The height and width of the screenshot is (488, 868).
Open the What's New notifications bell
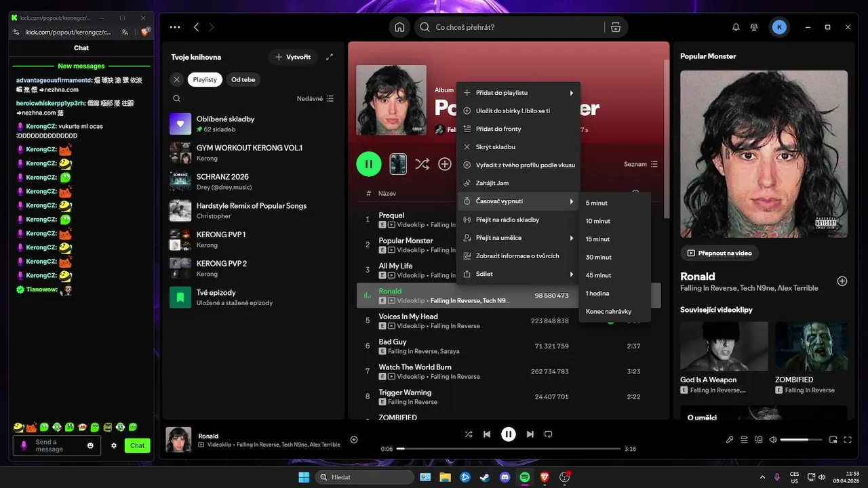click(x=736, y=27)
